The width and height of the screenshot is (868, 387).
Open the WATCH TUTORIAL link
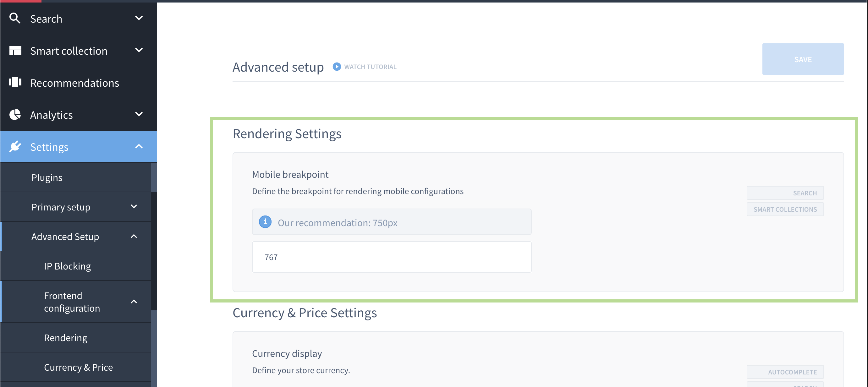[x=370, y=67]
